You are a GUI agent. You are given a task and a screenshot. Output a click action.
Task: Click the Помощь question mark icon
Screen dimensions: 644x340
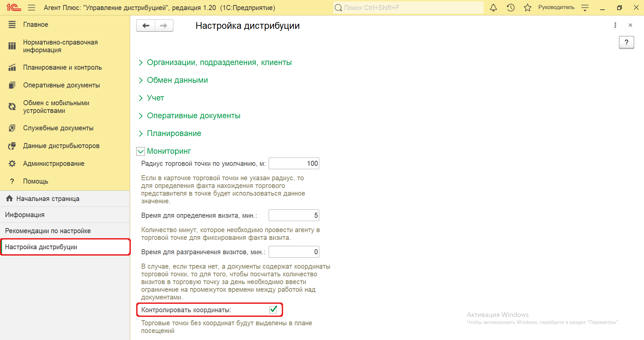pos(12,181)
